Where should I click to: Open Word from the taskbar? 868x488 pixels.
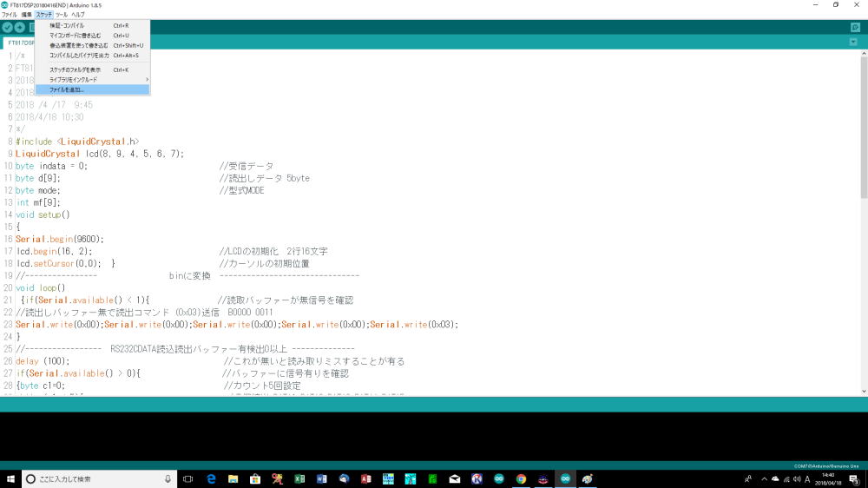coord(322,479)
